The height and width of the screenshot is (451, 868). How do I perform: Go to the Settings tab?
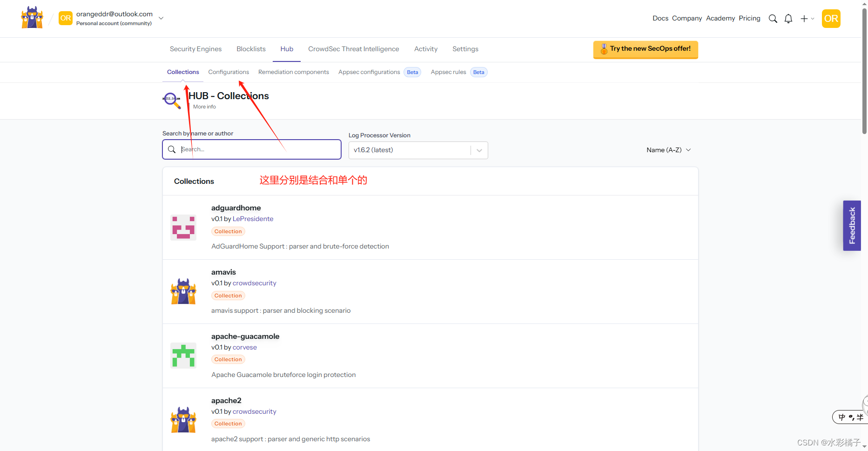click(465, 49)
